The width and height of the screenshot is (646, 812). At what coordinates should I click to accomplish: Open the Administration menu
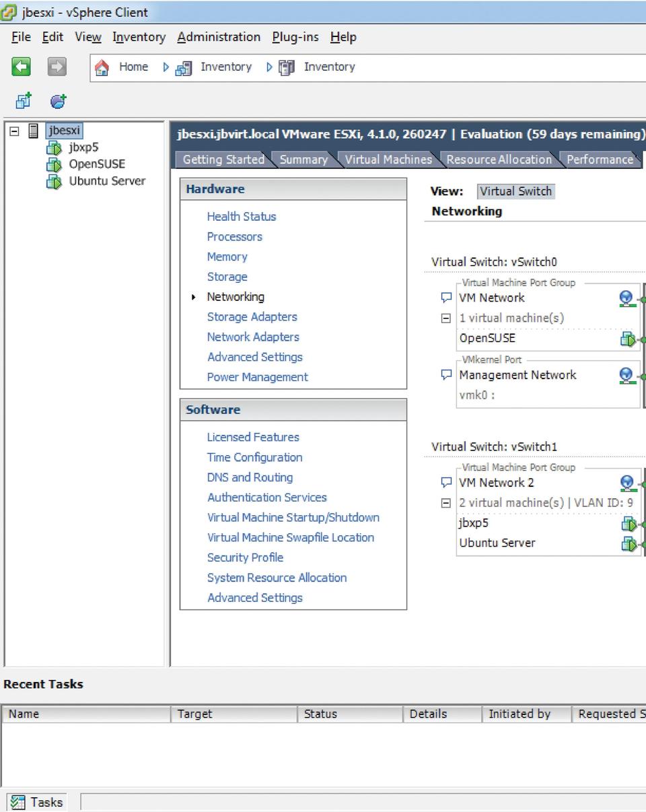pyautogui.click(x=219, y=37)
